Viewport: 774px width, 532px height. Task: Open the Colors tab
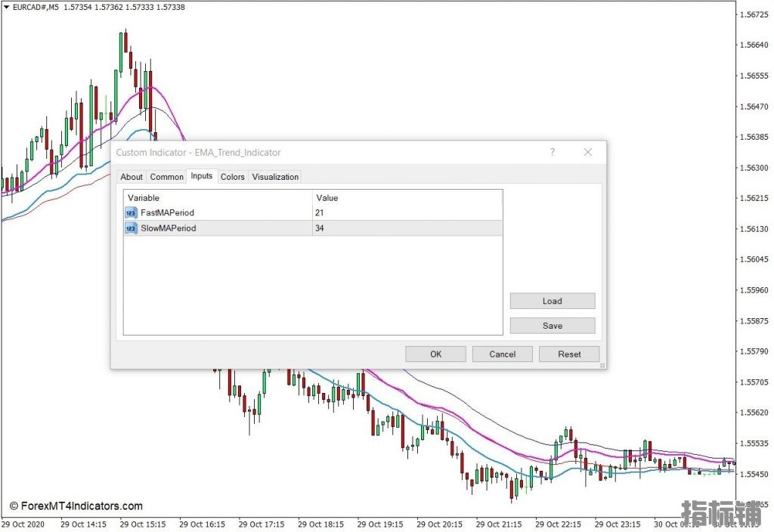tap(233, 177)
